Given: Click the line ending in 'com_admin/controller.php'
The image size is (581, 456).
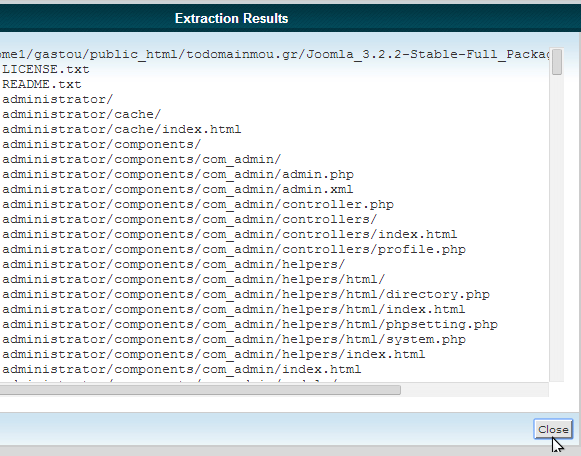Looking at the screenshot, I should tap(198, 204).
